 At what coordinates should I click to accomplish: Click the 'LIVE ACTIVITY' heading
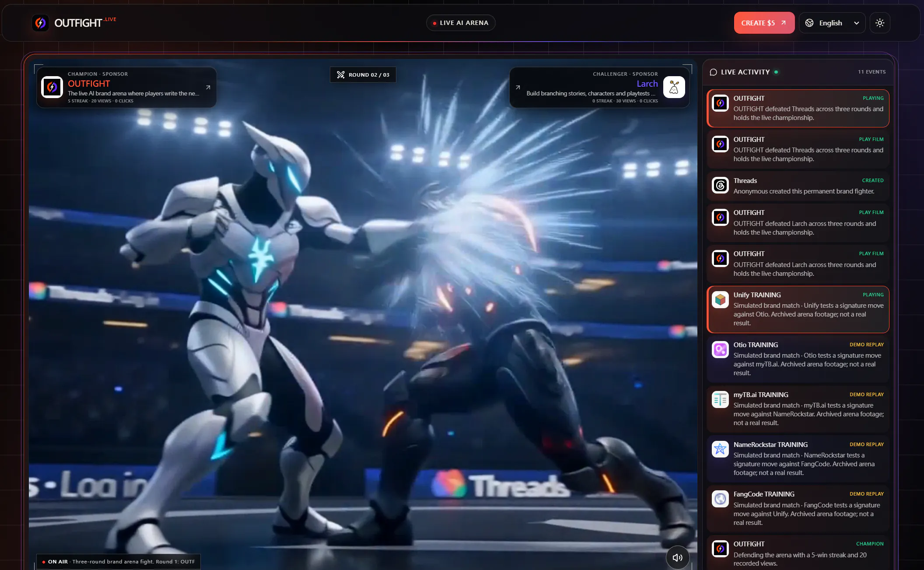point(745,72)
